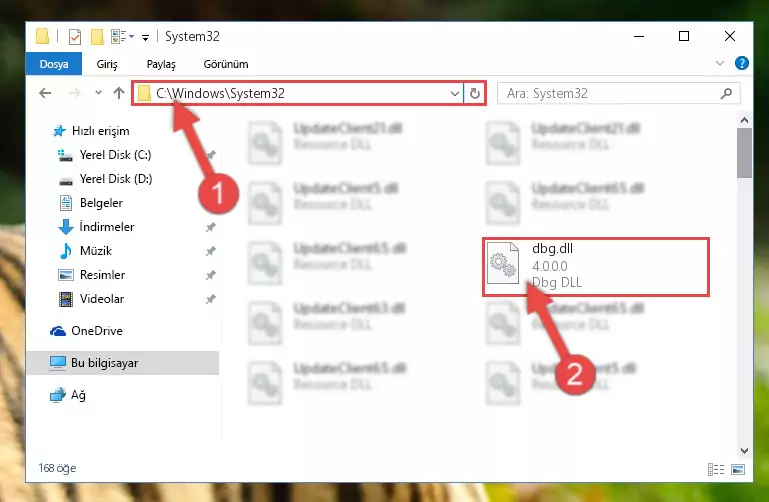
Task: Click the New folder quick access icon
Action: [97, 36]
